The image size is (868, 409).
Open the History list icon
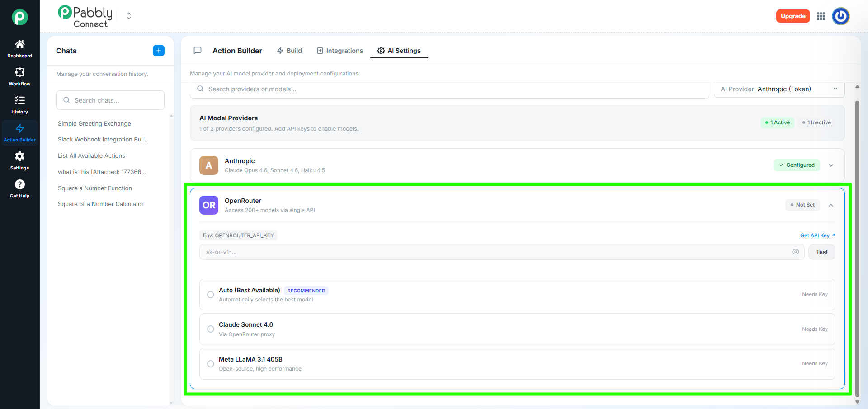(19, 100)
